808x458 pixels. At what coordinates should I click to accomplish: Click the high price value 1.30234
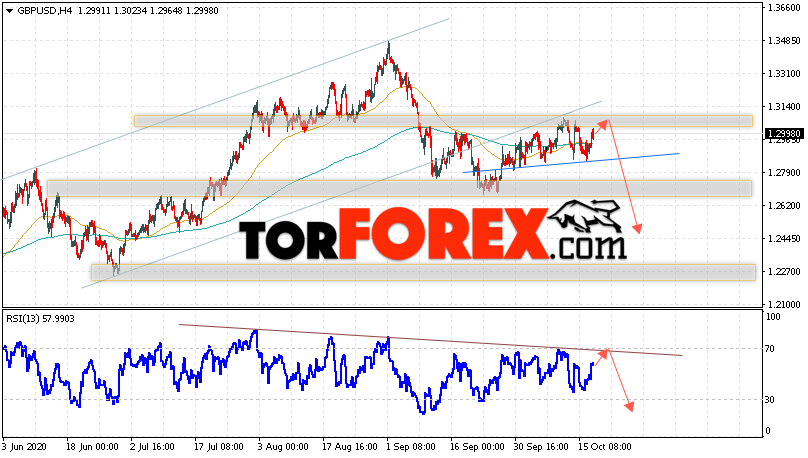point(129,11)
